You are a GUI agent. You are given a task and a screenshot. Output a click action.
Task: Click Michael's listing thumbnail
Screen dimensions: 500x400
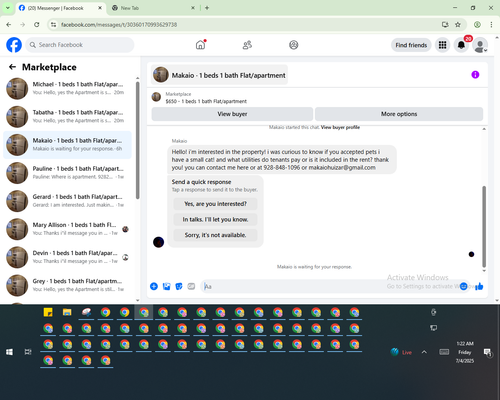(17, 89)
